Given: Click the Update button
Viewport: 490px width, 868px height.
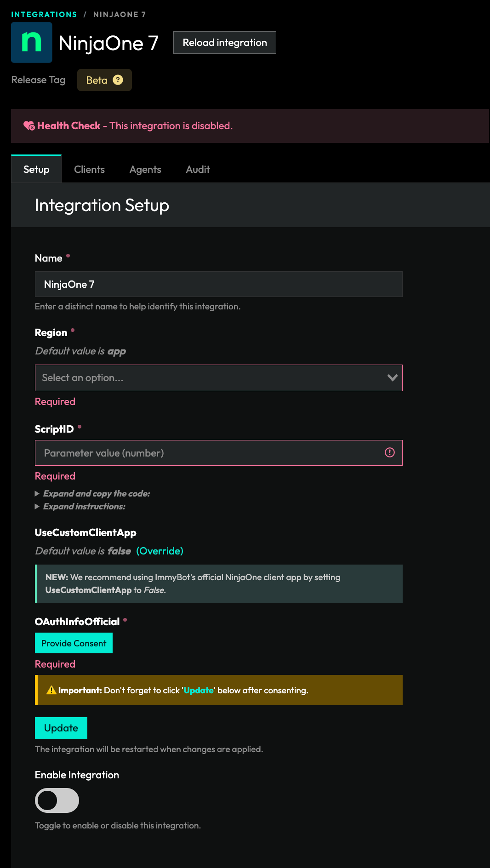Looking at the screenshot, I should (x=61, y=728).
